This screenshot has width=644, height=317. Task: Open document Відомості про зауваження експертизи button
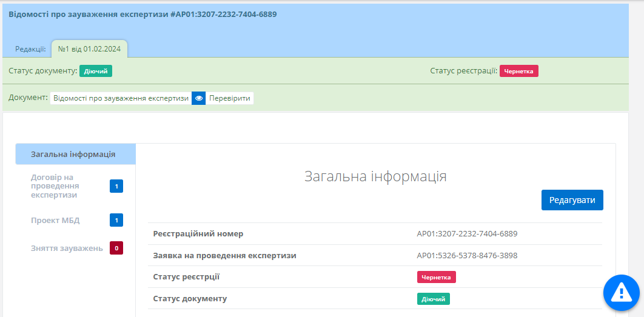click(121, 98)
